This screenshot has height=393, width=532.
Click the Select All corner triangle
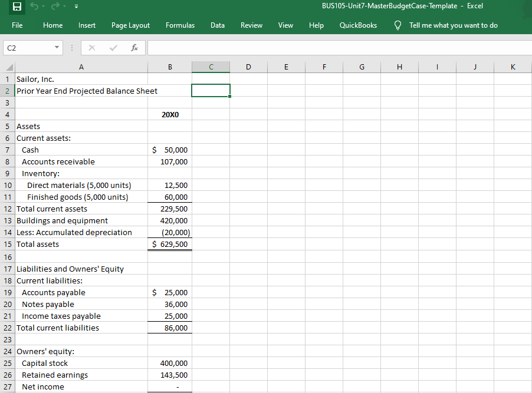pyautogui.click(x=9, y=67)
